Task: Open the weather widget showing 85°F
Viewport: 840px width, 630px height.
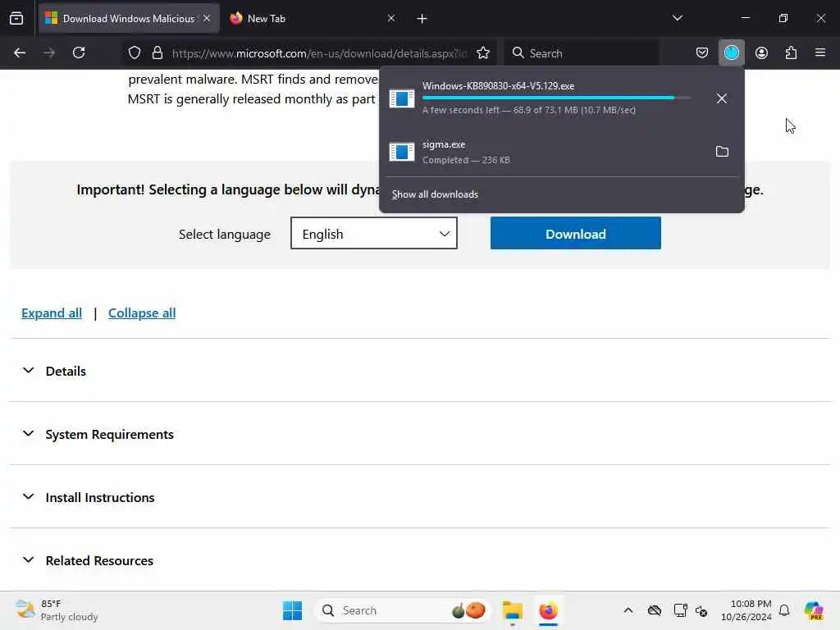Action: point(57,610)
